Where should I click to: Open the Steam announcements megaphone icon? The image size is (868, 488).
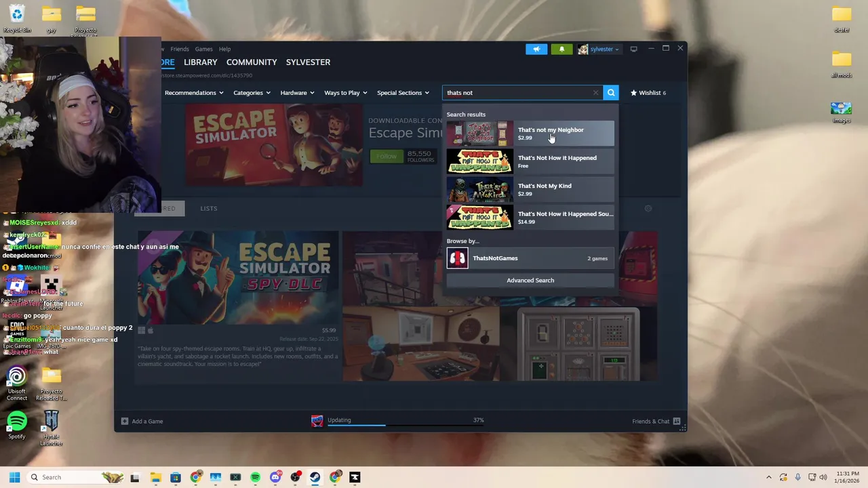pyautogui.click(x=536, y=49)
